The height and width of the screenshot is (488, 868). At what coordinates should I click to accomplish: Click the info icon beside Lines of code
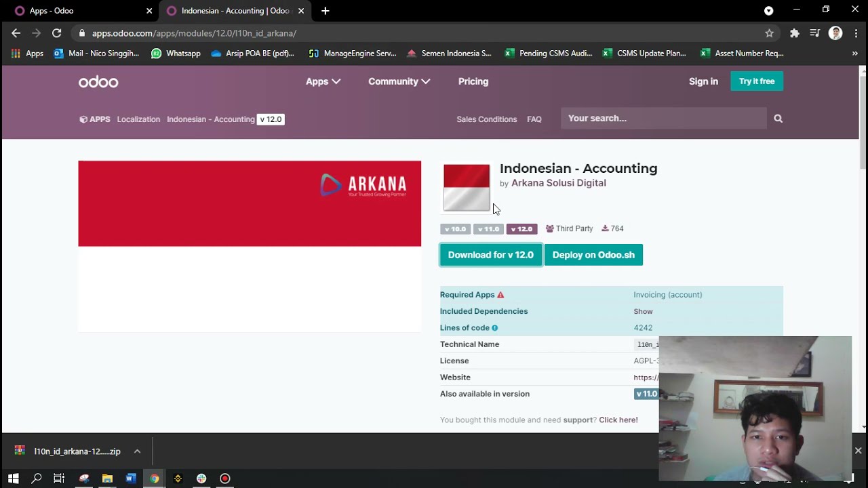click(494, 328)
